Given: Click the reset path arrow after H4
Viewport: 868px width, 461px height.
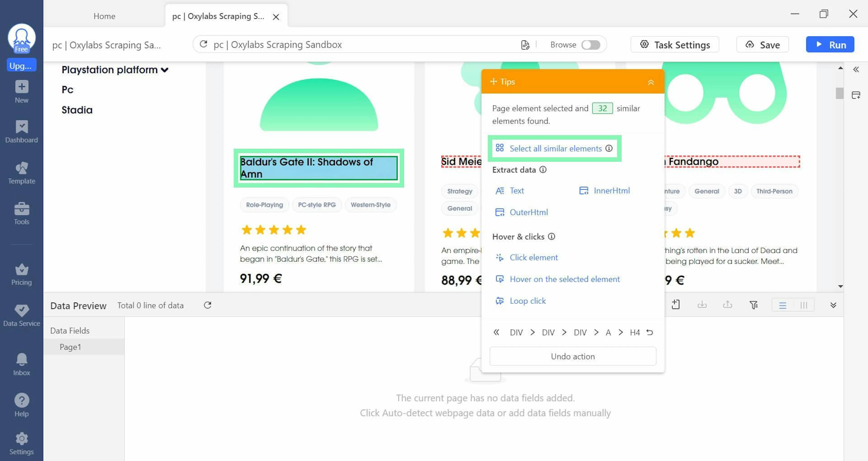Looking at the screenshot, I should 650,332.
